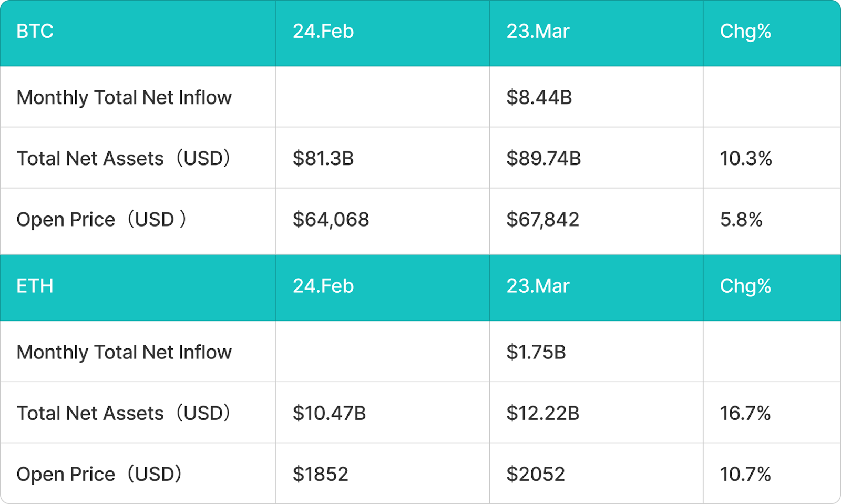Viewport: 841px width, 504px height.
Task: Click the ETH section's Monthly Total Net Inflow label
Action: 124,352
